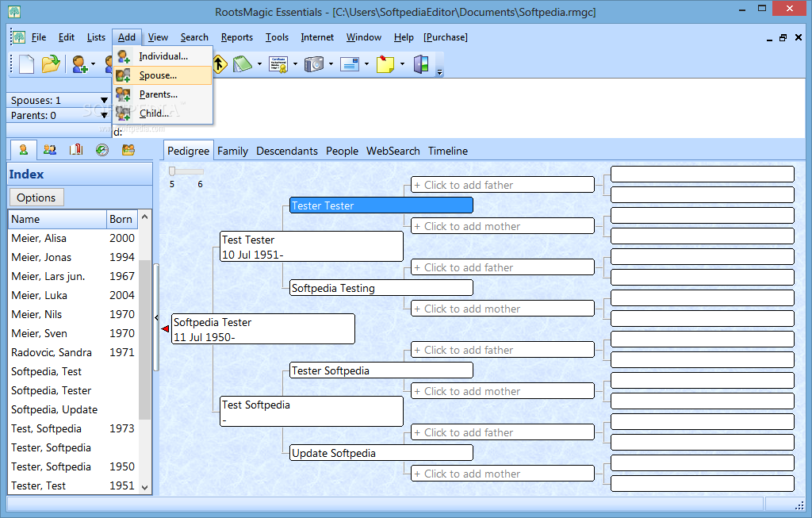Click the tree document icon beside File

pyautogui.click(x=19, y=37)
